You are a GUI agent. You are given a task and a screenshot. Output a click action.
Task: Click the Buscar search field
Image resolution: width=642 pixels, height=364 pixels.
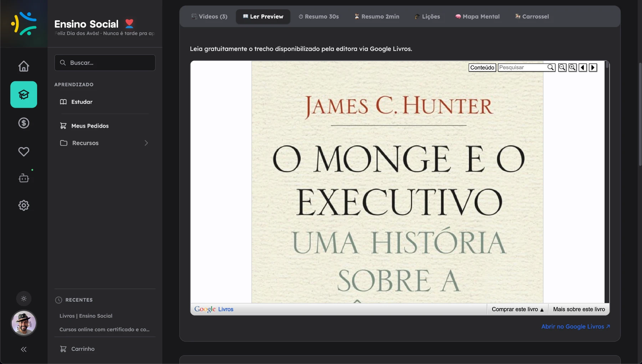tap(105, 63)
